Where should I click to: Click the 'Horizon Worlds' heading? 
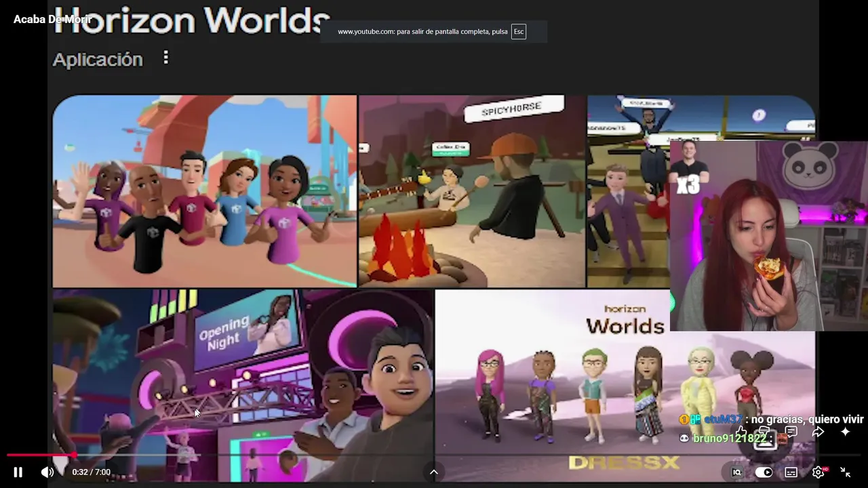pyautogui.click(x=192, y=20)
